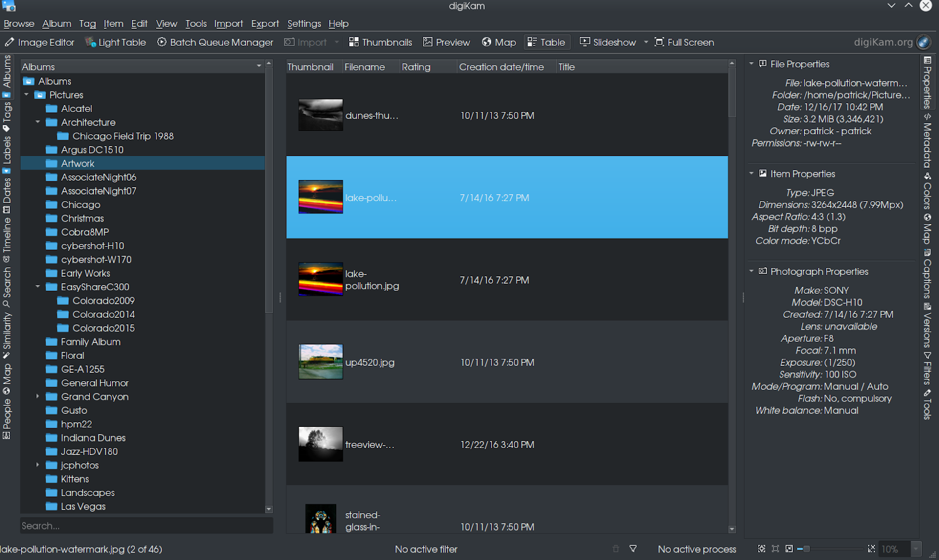Start Full Screen mode
The height and width of the screenshot is (560, 939).
684,42
